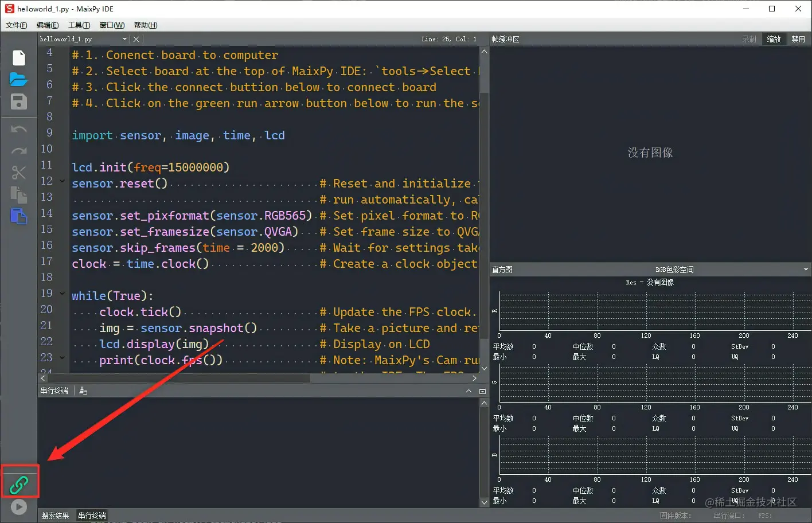Click the import sensor code line
This screenshot has height=523, width=812.
click(178, 135)
